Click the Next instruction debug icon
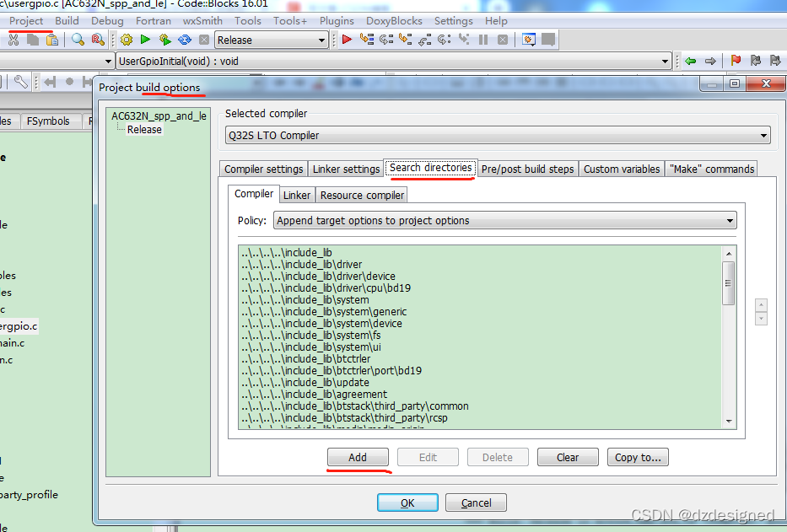Screen dimensions: 787x532 point(445,40)
